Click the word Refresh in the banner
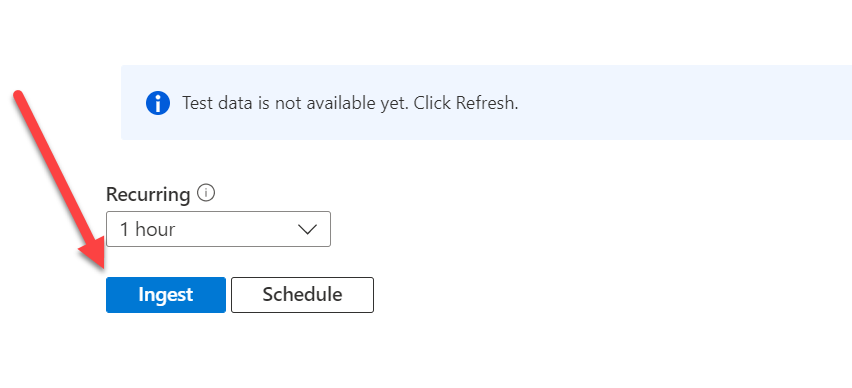The height and width of the screenshot is (388, 852). 485,103
